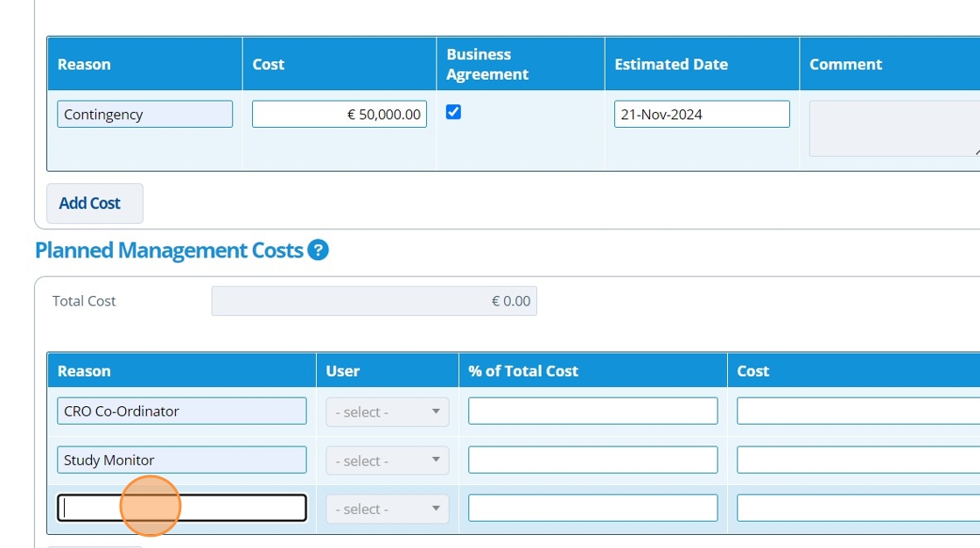This screenshot has height=548, width=980.
Task: Edit the CRO Co-Ordinator reason field
Action: pyautogui.click(x=182, y=411)
